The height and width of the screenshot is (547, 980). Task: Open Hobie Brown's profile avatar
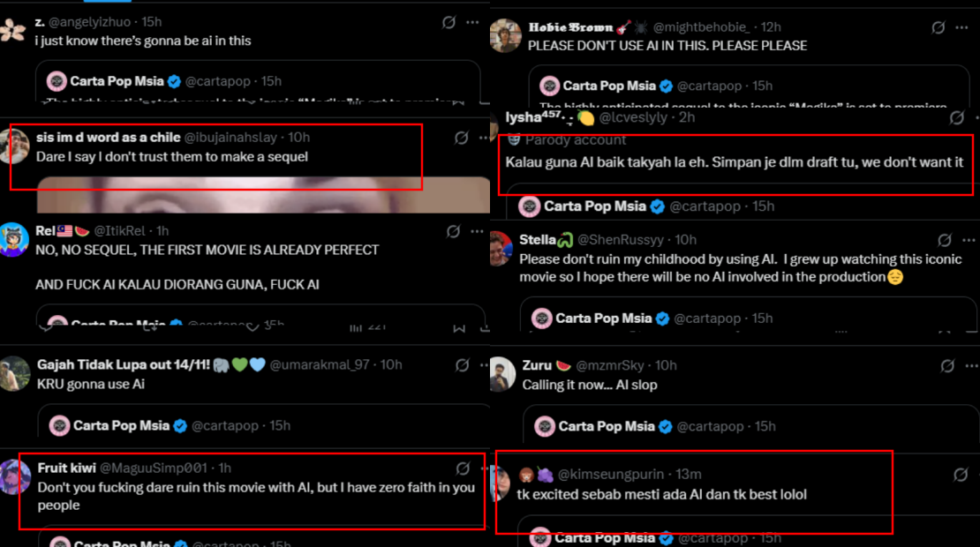504,36
